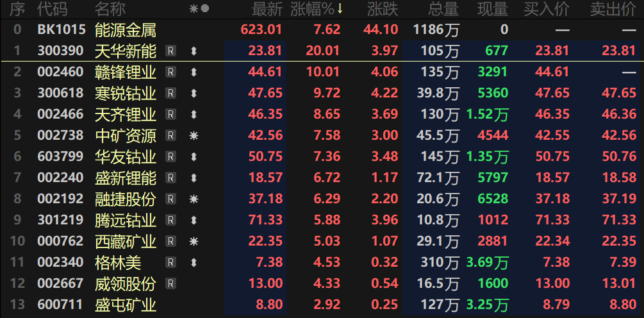Click the up-down arrow icon for 格林美
This screenshot has width=644, height=318.
[194, 263]
